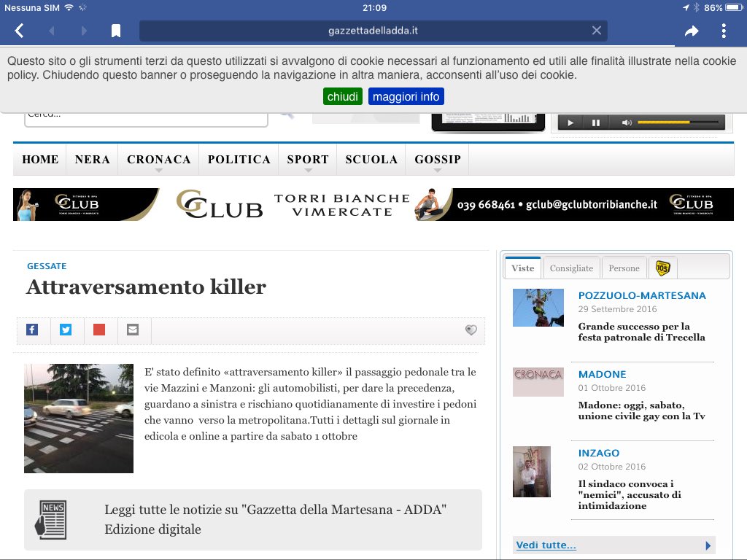Open the bookmark icon in toolbar

(x=116, y=31)
